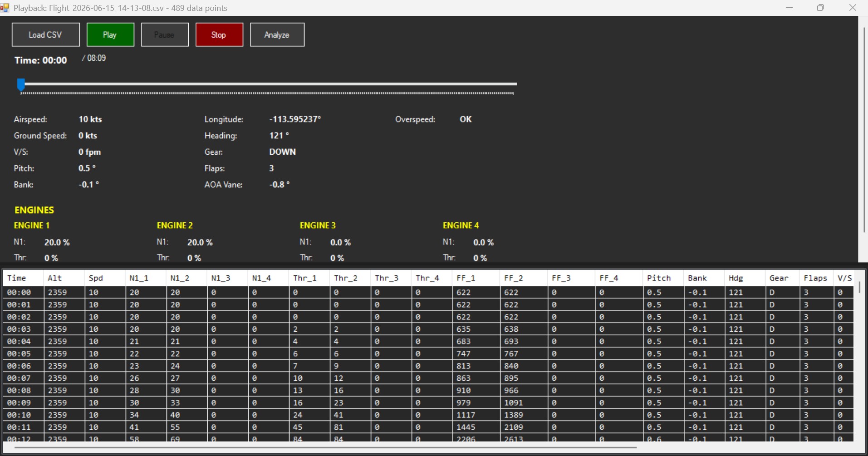Viewport: 868px width, 456px height.
Task: Click the blue timeline slider thumb
Action: tap(21, 84)
